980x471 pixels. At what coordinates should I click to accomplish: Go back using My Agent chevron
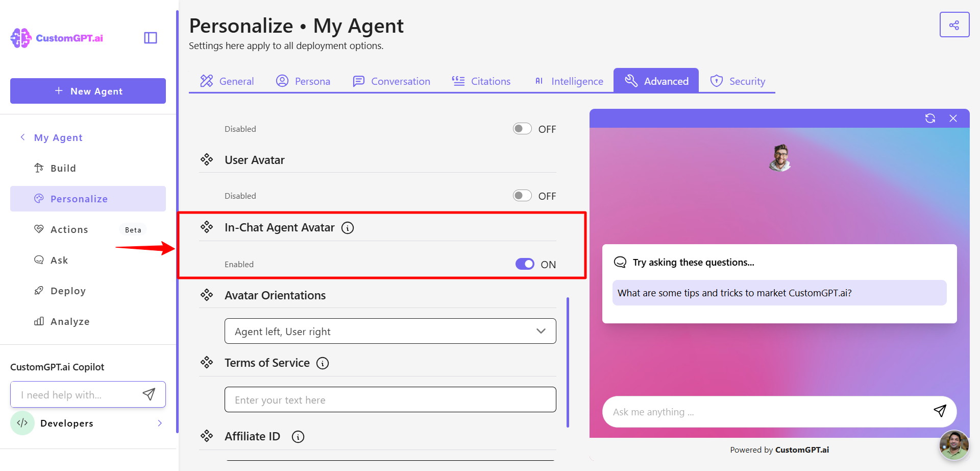22,137
